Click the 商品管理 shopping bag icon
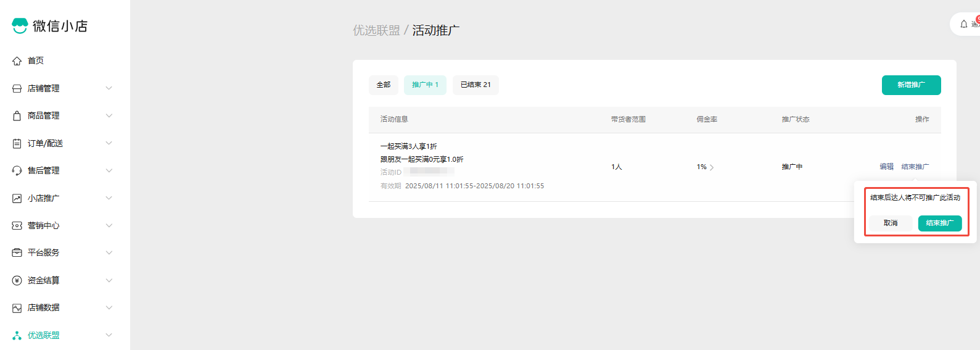This screenshot has width=980, height=350. [x=17, y=116]
